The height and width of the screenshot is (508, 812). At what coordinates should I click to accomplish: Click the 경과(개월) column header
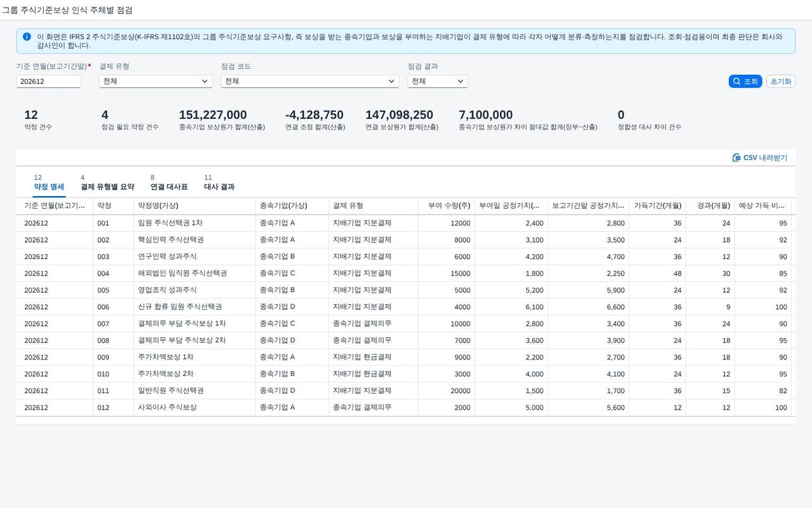710,206
